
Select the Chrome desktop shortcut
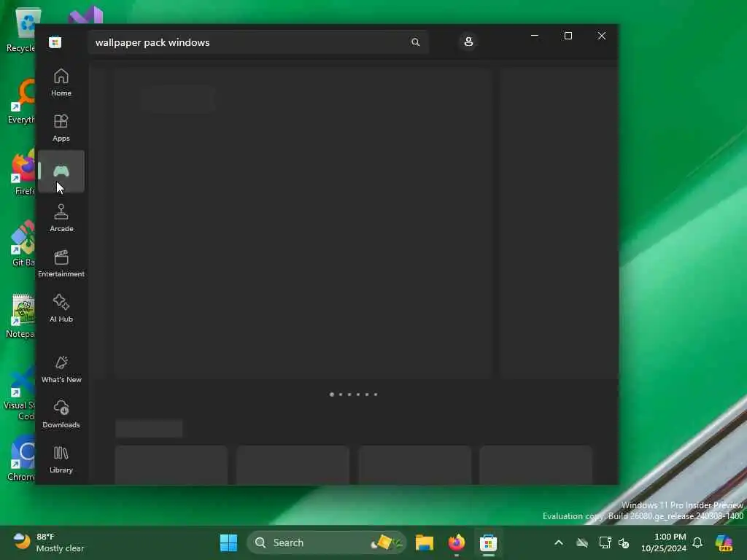tap(21, 459)
